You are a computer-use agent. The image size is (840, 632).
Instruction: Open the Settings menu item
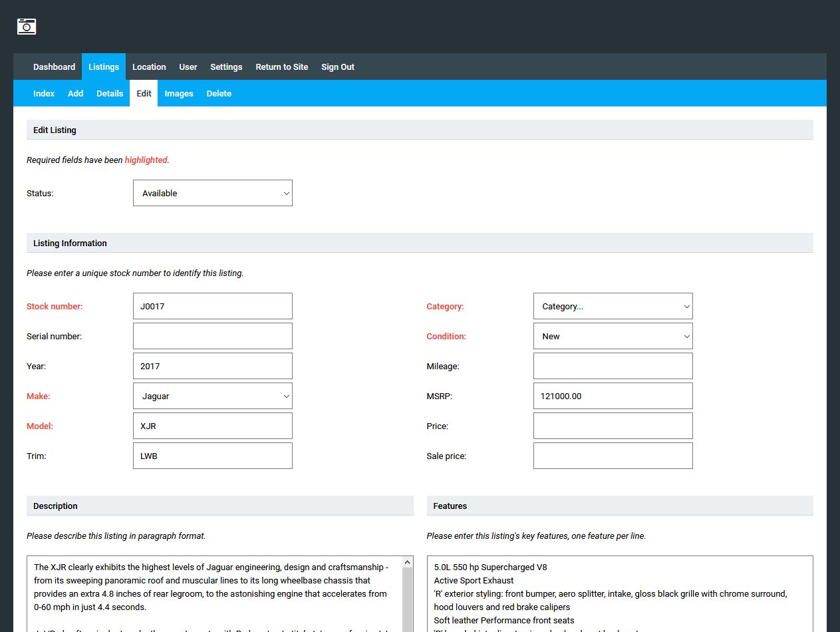point(226,67)
